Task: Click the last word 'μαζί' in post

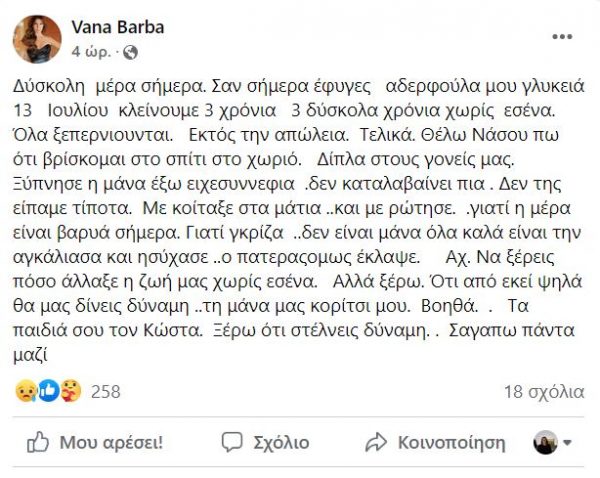Action: [35, 354]
